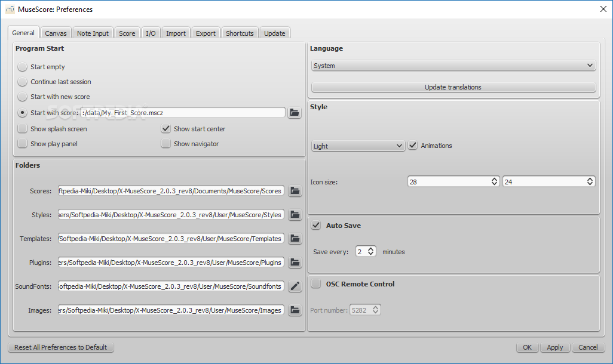
Task: Open the I/O tab
Action: click(x=151, y=33)
